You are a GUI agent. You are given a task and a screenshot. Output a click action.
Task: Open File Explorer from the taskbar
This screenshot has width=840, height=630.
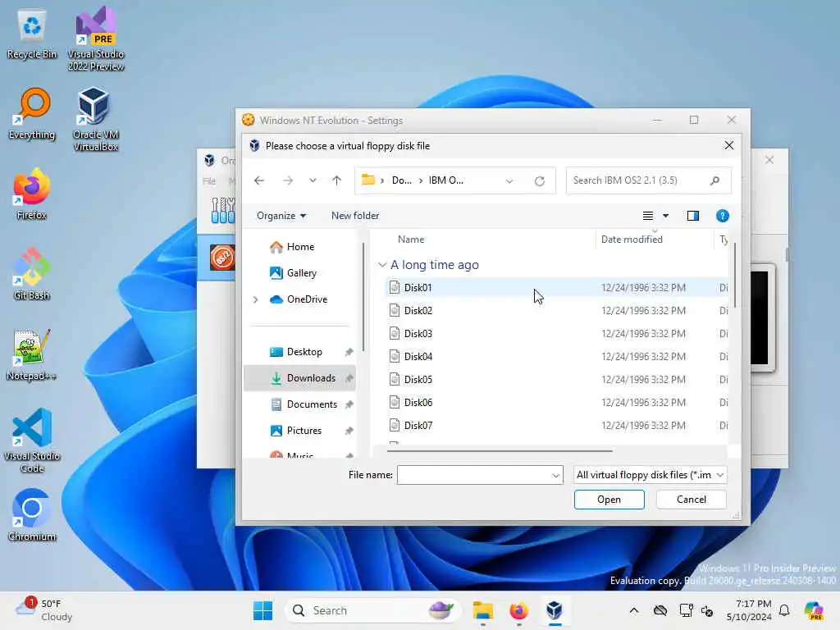tap(482, 610)
